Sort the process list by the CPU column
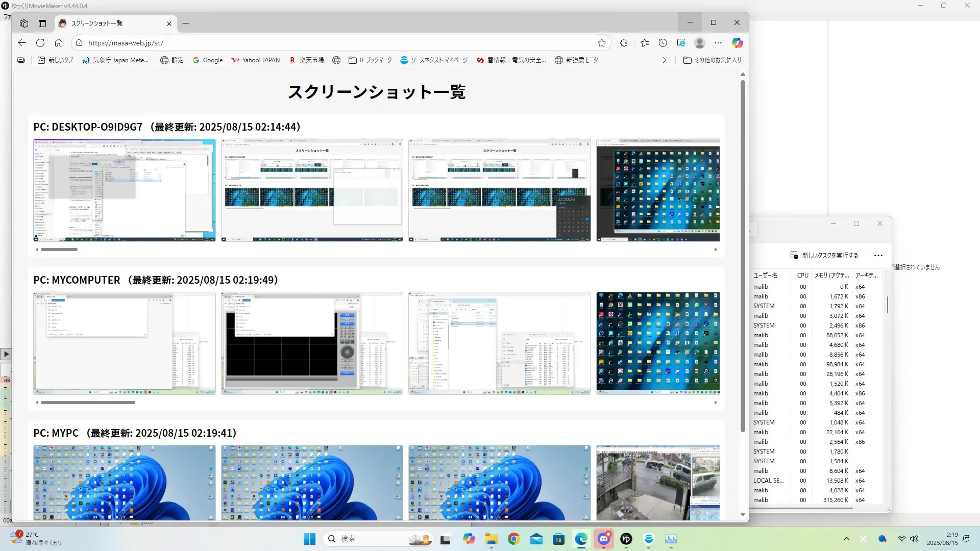This screenshot has width=980, height=551. click(802, 275)
